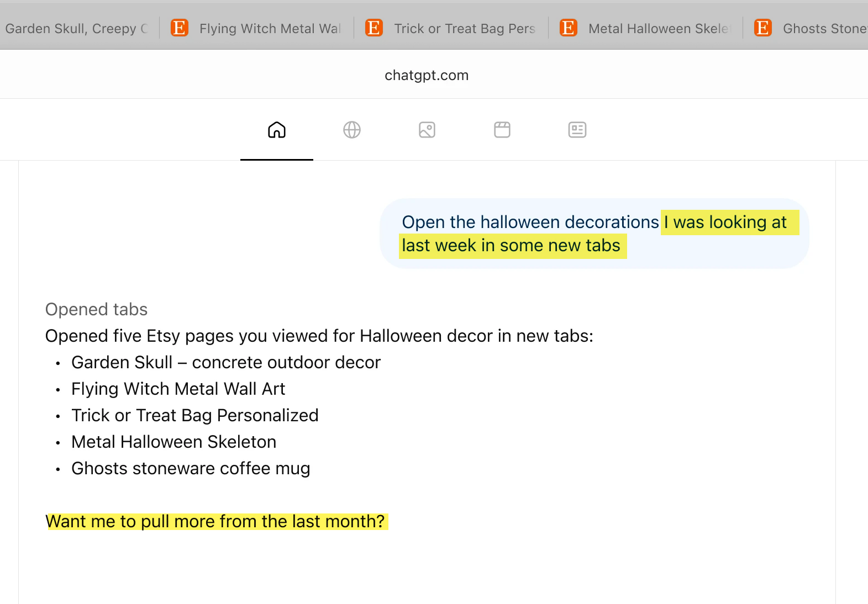Click Garden Skull concrete outdoor decor item
The width and height of the screenshot is (868, 604).
tap(225, 362)
